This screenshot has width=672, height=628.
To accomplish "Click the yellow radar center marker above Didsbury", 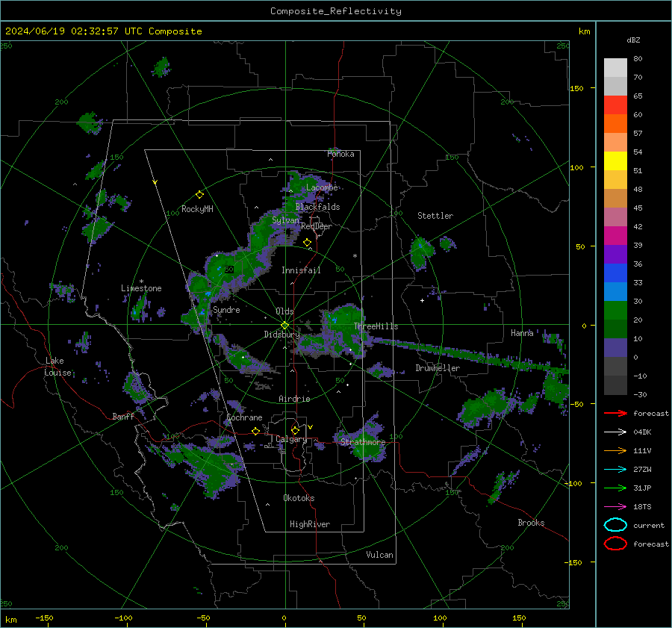I will (285, 326).
